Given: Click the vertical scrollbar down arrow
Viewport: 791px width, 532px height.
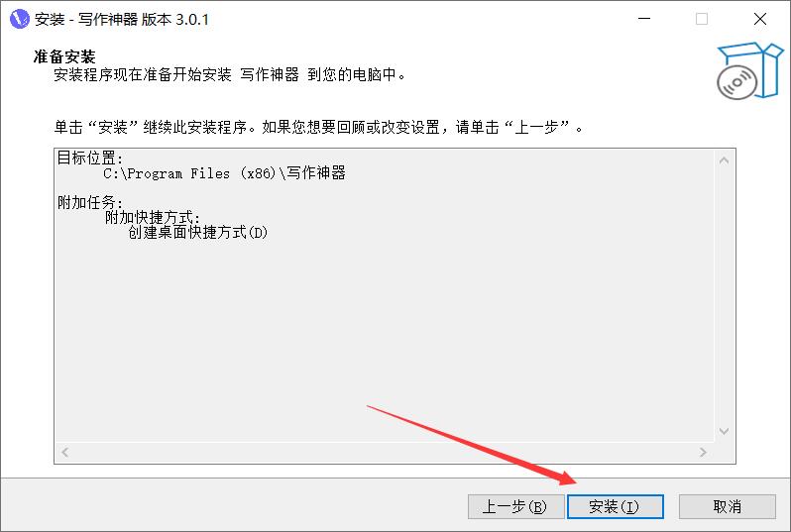Looking at the screenshot, I should (x=724, y=431).
